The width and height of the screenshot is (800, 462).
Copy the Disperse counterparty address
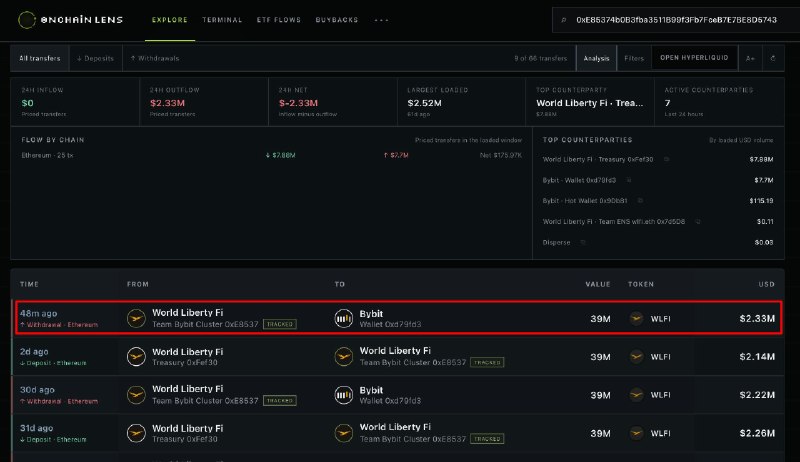(583, 243)
